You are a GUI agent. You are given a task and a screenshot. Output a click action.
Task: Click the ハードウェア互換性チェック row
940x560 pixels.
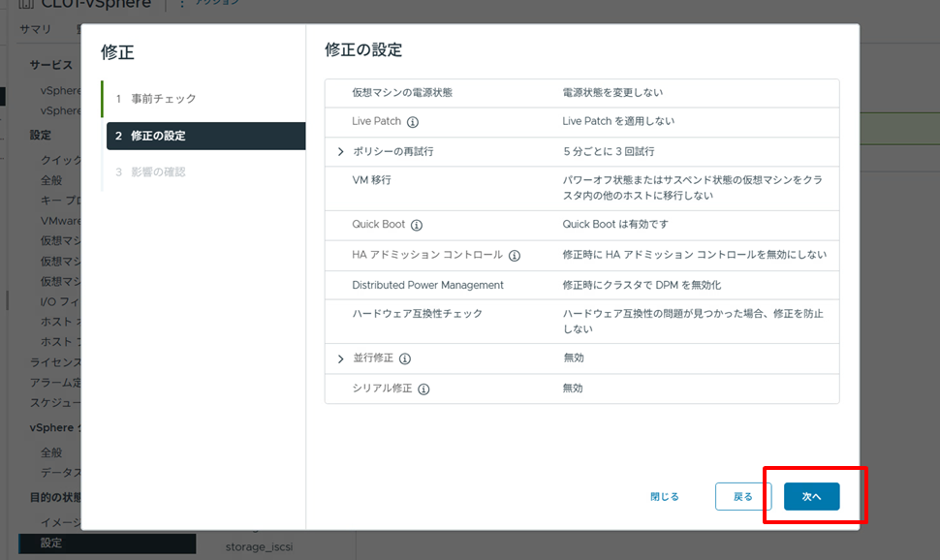[x=581, y=321]
